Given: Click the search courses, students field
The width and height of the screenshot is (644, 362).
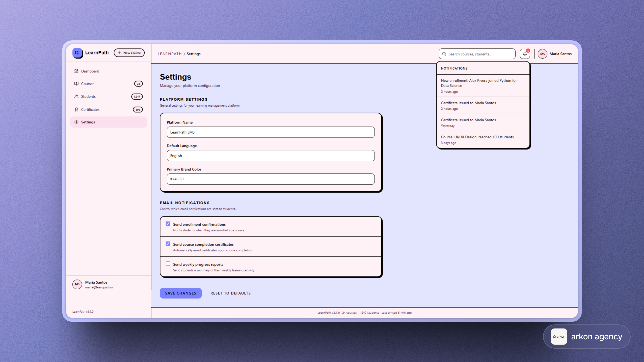Looking at the screenshot, I should 477,54.
